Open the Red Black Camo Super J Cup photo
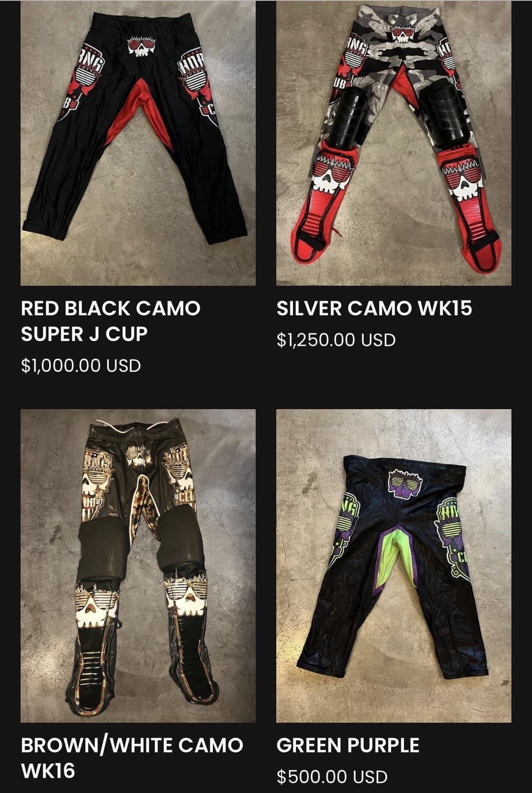 [x=138, y=143]
